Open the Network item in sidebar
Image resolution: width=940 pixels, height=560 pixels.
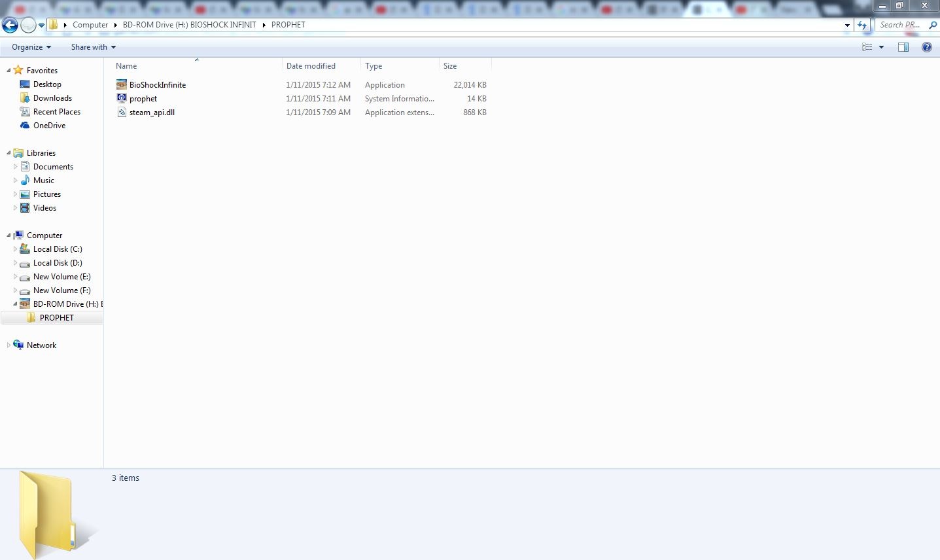point(41,345)
